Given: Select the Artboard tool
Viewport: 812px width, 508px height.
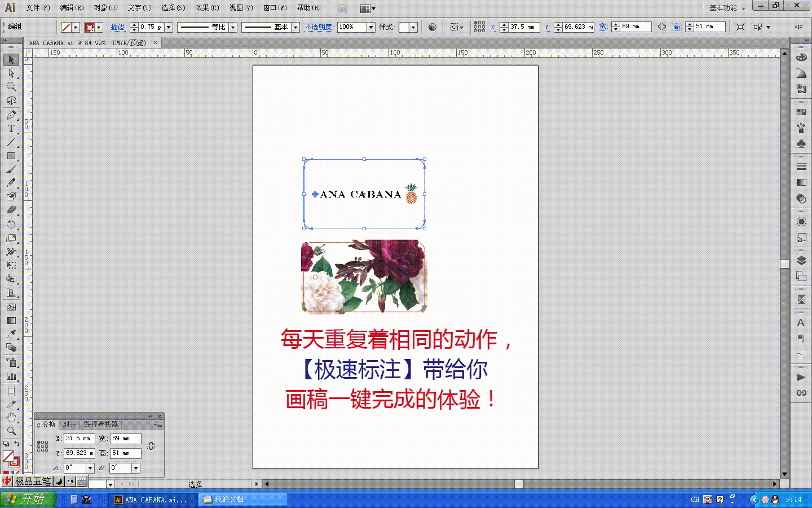Looking at the screenshot, I should tap(11, 391).
